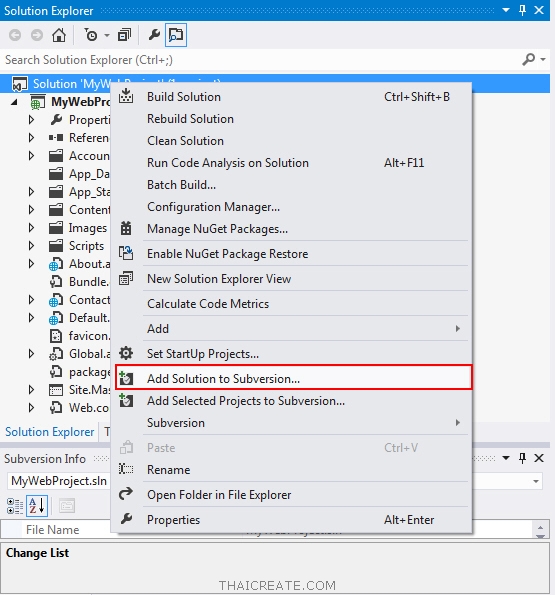Click the search magnifier icon
Image resolution: width=555 pixels, height=595 pixels.
(x=528, y=60)
